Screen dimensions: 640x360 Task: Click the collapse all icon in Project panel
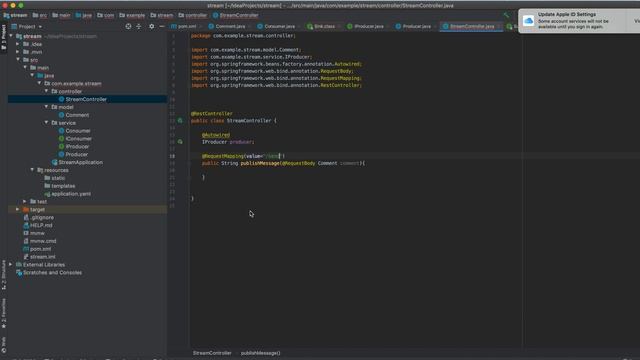click(x=139, y=26)
